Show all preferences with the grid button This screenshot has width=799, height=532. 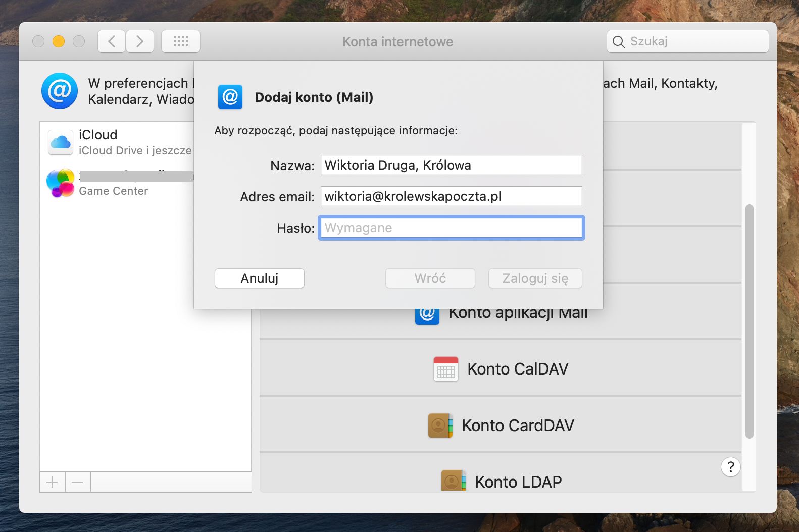coord(181,41)
